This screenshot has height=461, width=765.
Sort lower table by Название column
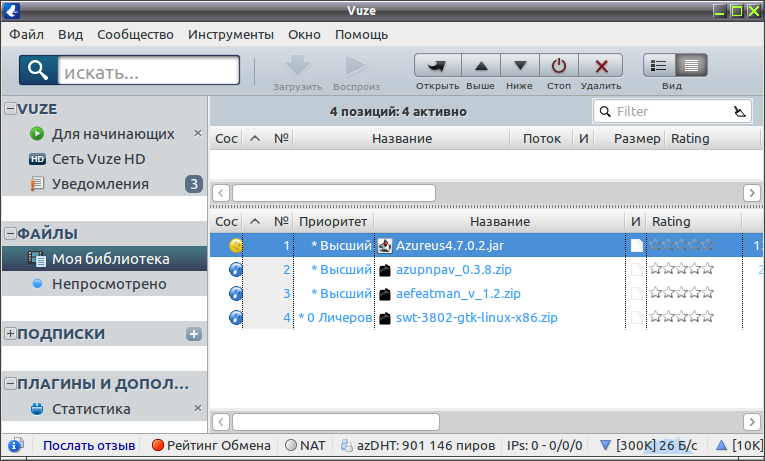click(x=500, y=221)
